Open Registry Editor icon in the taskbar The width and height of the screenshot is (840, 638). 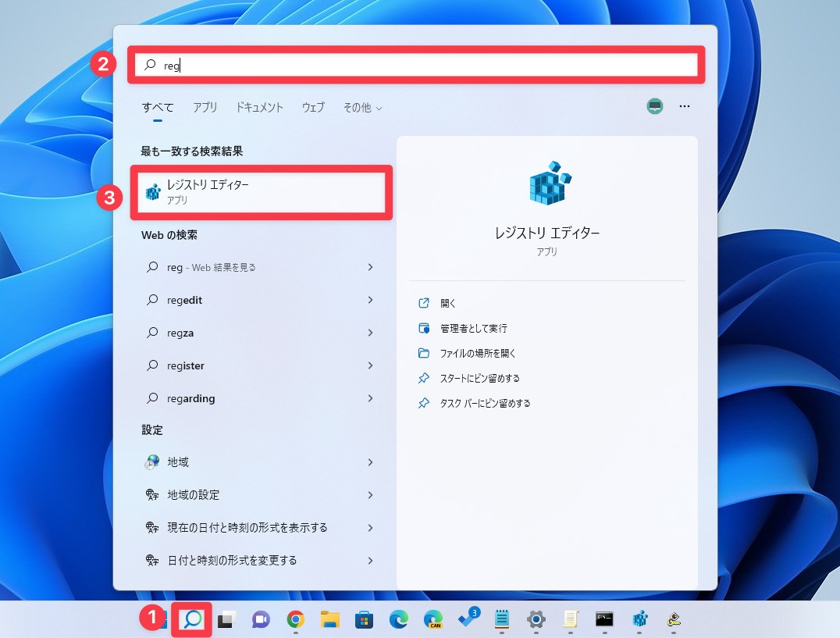tap(639, 619)
